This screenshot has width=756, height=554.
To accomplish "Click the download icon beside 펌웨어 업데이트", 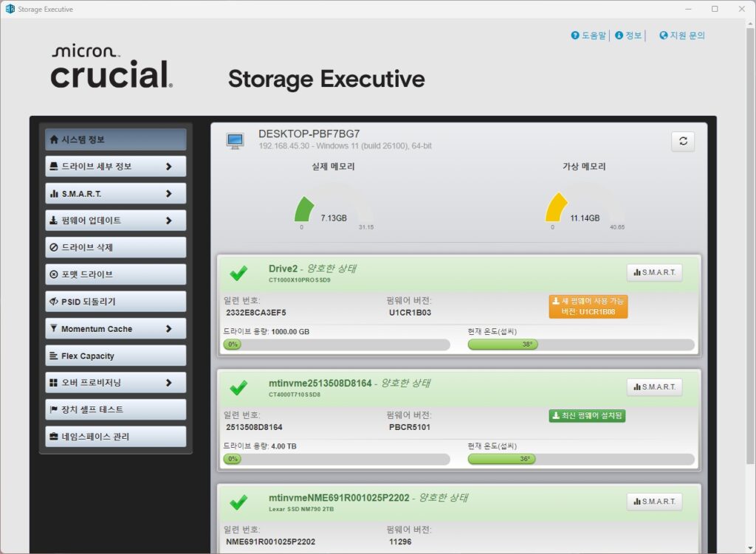I will point(53,220).
